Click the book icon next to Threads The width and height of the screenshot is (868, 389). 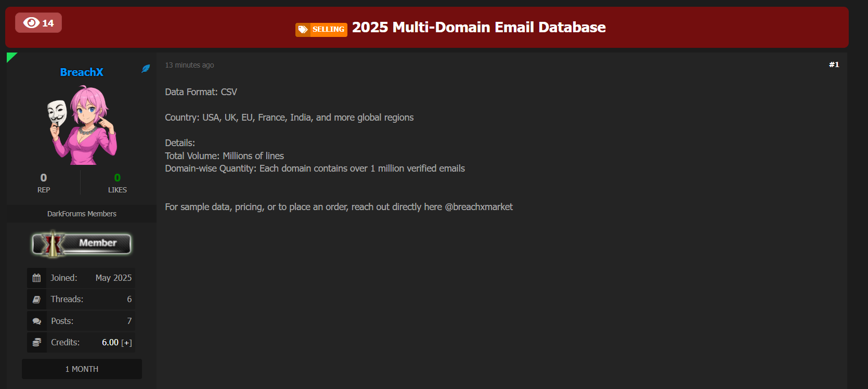[36, 300]
